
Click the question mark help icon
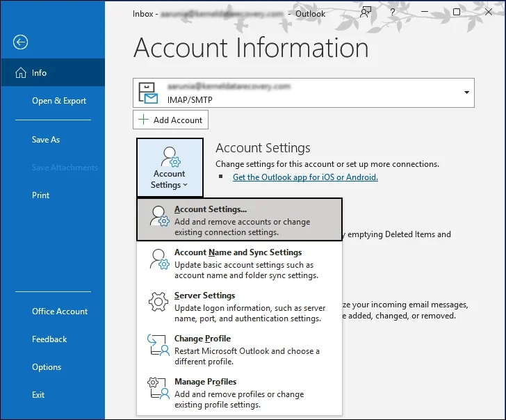tap(393, 12)
